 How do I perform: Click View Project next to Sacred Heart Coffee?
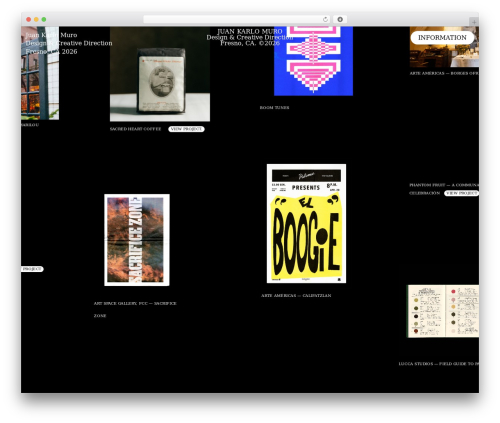(x=186, y=129)
